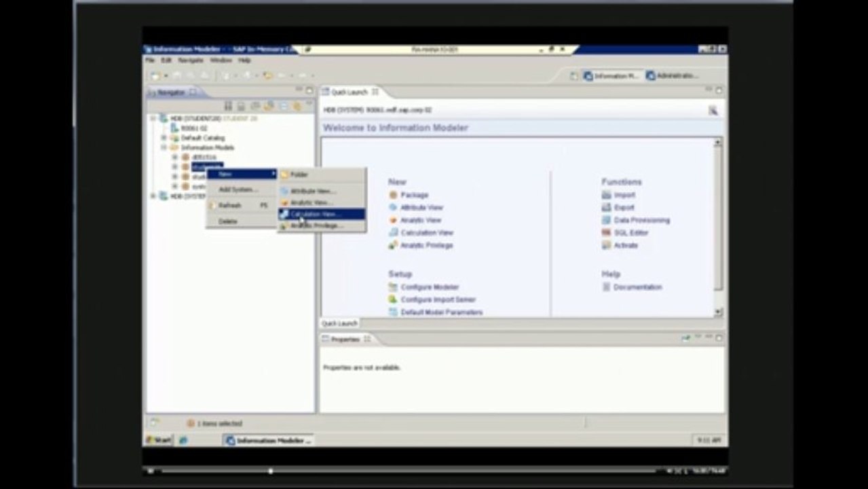Click the search icon beside Quick Launch header
Viewport: 868px width, 489px height.
713,110
